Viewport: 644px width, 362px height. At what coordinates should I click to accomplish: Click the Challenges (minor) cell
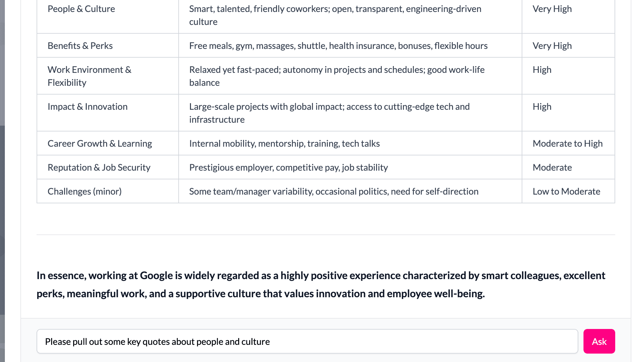coord(84,191)
